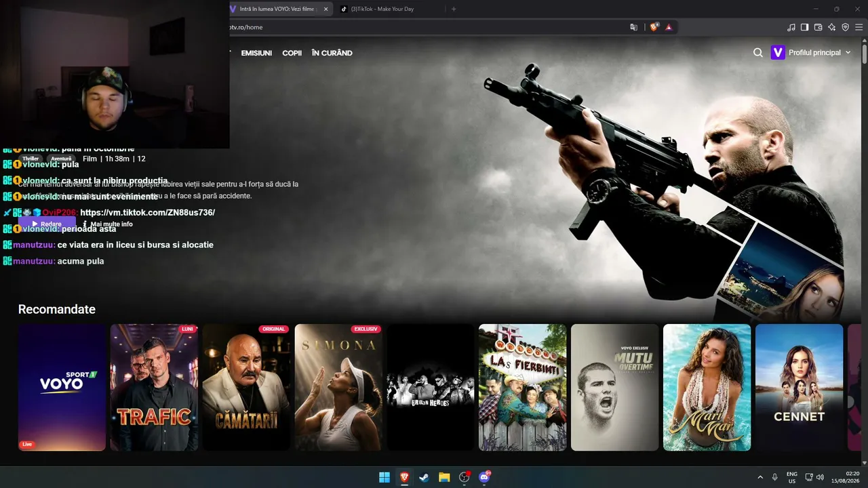Open the ÎN CURÂND section
The image size is (868, 488).
tap(332, 53)
